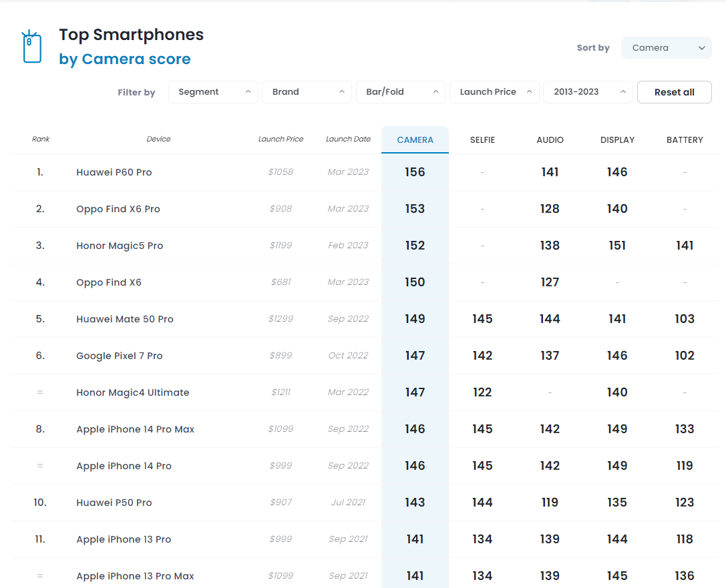Switch to the SELFIE score tab
This screenshot has width=726, height=588.
click(x=482, y=140)
